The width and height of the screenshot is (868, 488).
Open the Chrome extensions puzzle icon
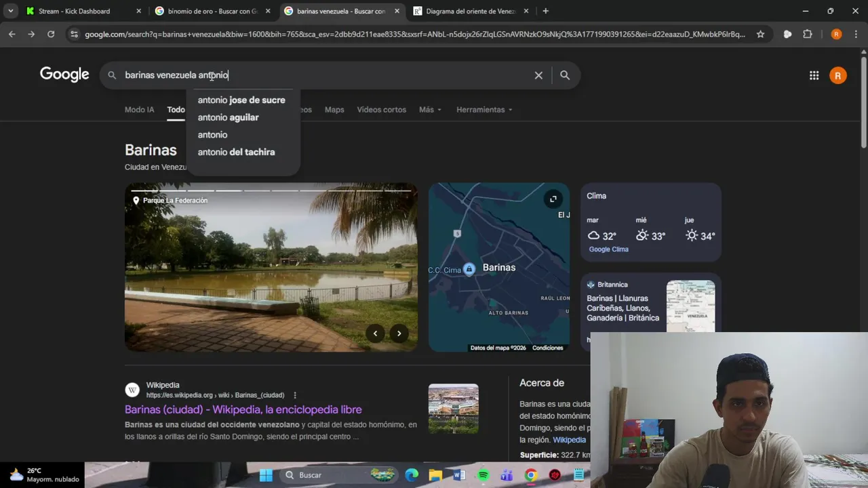click(x=807, y=34)
